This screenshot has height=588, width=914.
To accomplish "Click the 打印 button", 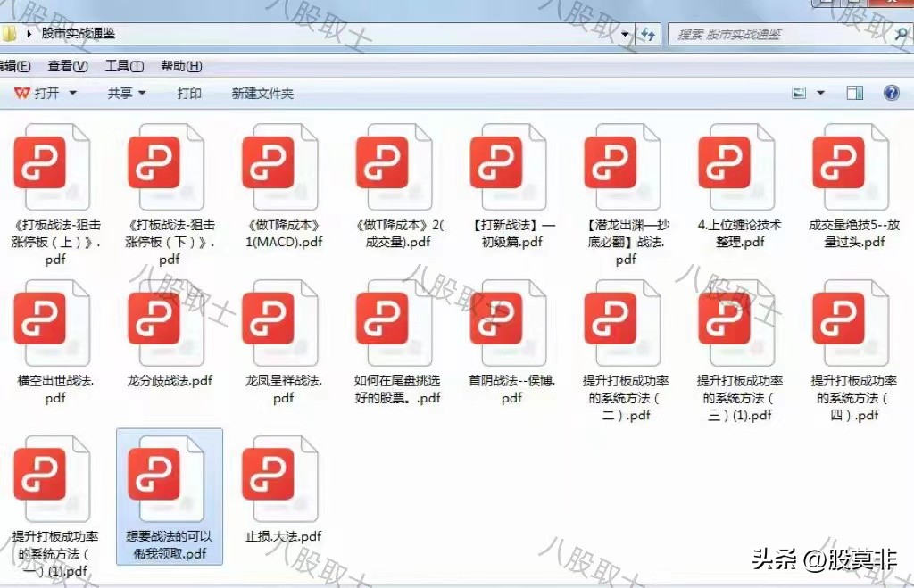I will click(x=189, y=92).
